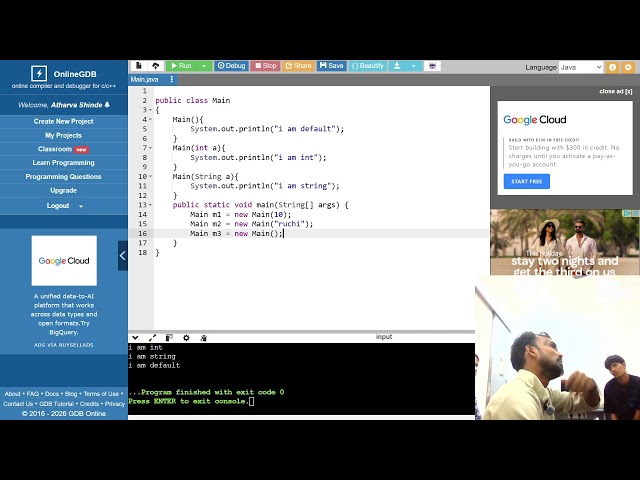640x480 pixels.
Task: Open Programming Questions
Action: 64,176
